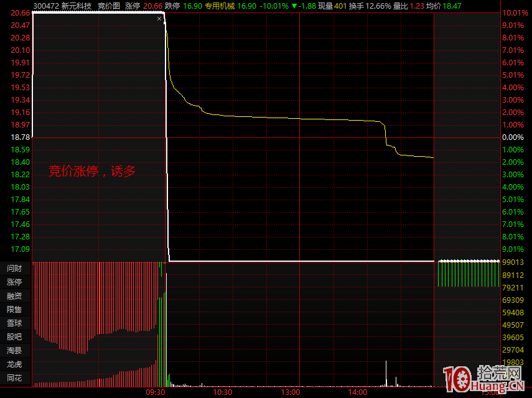
Task: Click the 09:30 time axis marker
Action: pos(155,392)
